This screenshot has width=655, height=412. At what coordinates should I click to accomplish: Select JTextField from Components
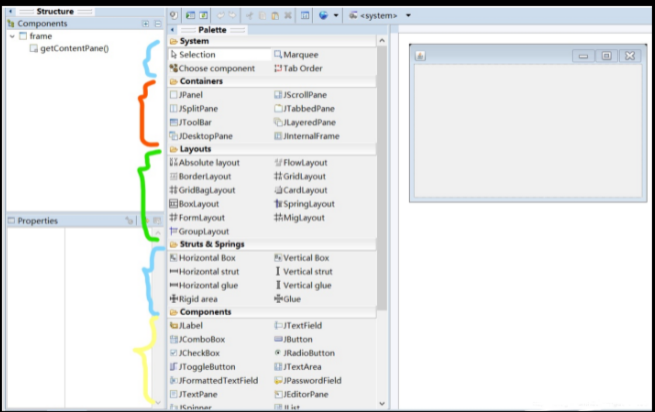(x=298, y=326)
